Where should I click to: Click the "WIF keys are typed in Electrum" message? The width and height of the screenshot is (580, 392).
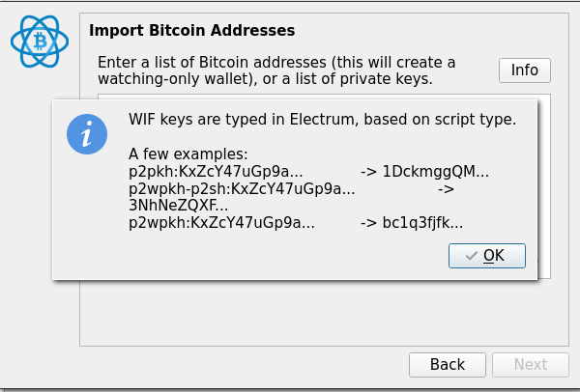tap(322, 120)
